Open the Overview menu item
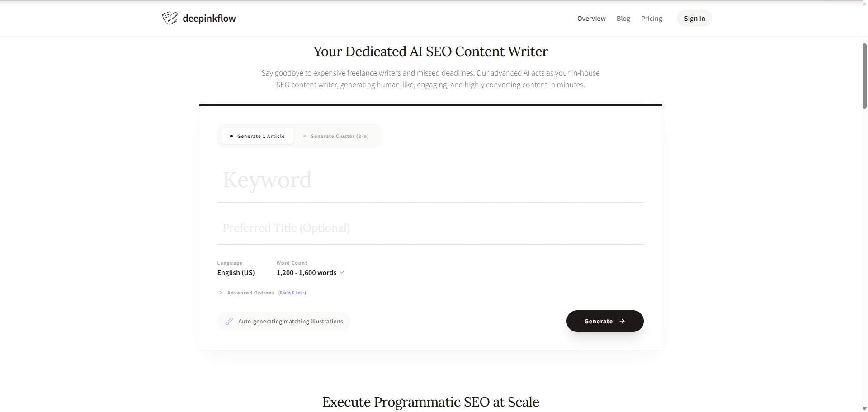 click(591, 18)
